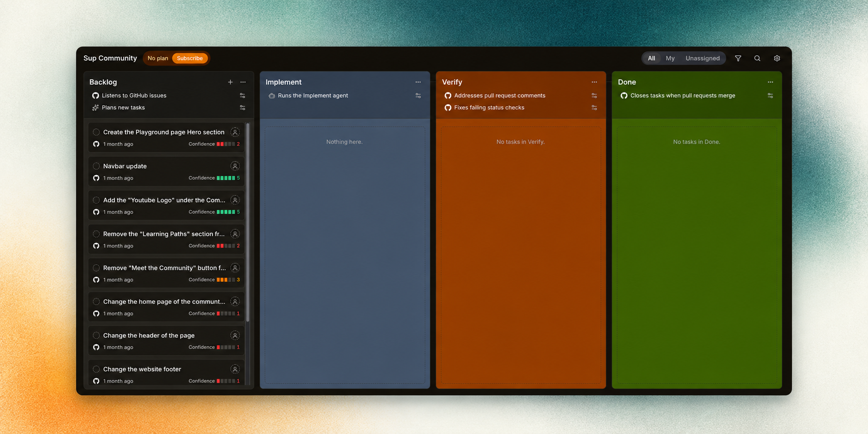Open the 'Navbar update' task title
Screen dimensions: 868x434
click(x=125, y=166)
